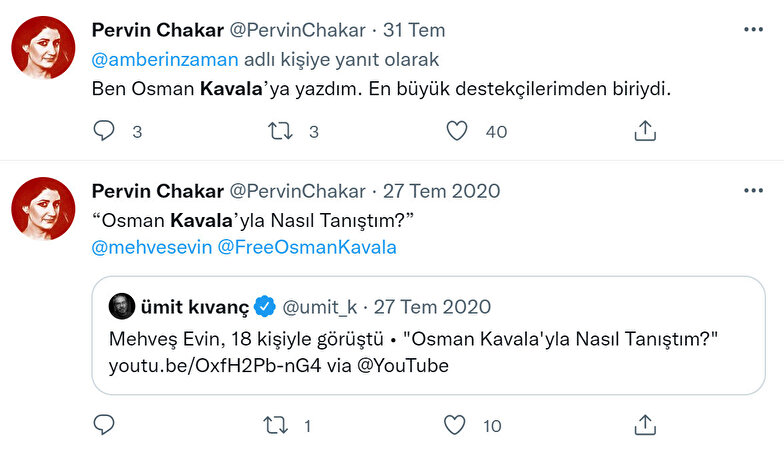
Task: Visit the @mehvesevin profile link
Action: pyautogui.click(x=151, y=248)
